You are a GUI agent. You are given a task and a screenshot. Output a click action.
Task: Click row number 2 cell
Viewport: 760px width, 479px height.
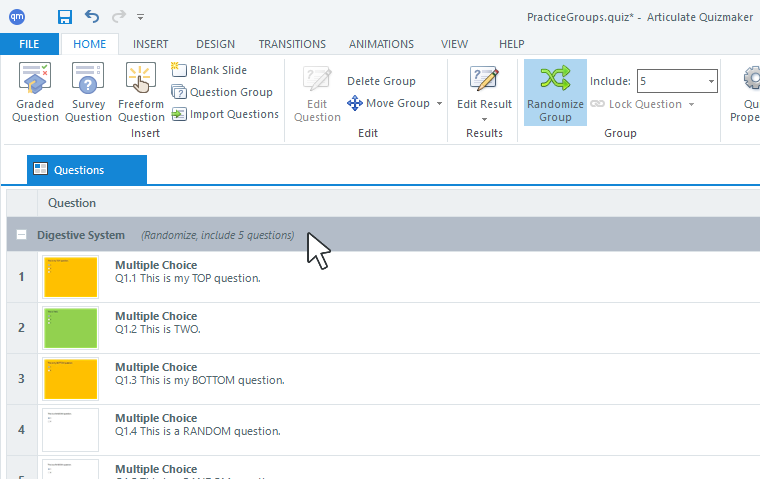point(22,328)
